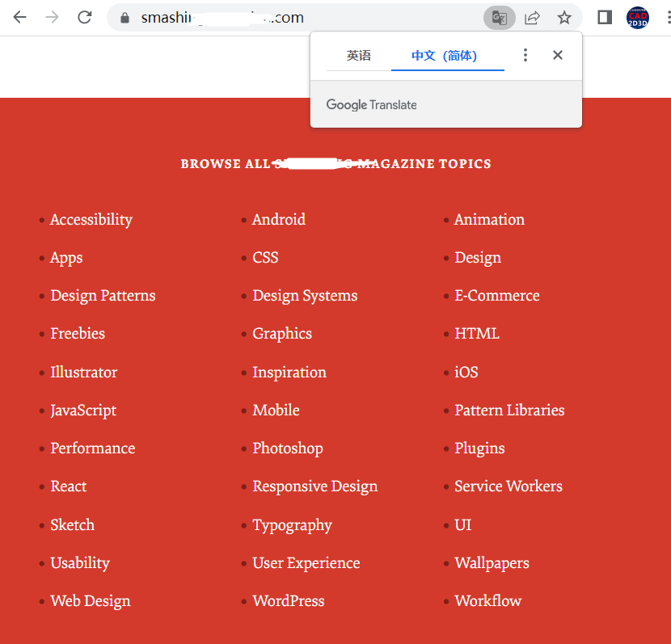Visit the Freebies topic

click(78, 334)
